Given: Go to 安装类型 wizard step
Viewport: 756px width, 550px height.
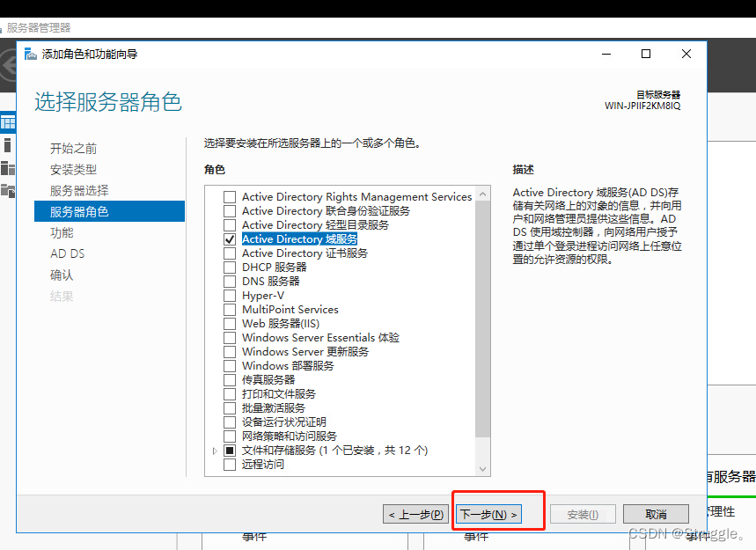Looking at the screenshot, I should click(x=73, y=169).
